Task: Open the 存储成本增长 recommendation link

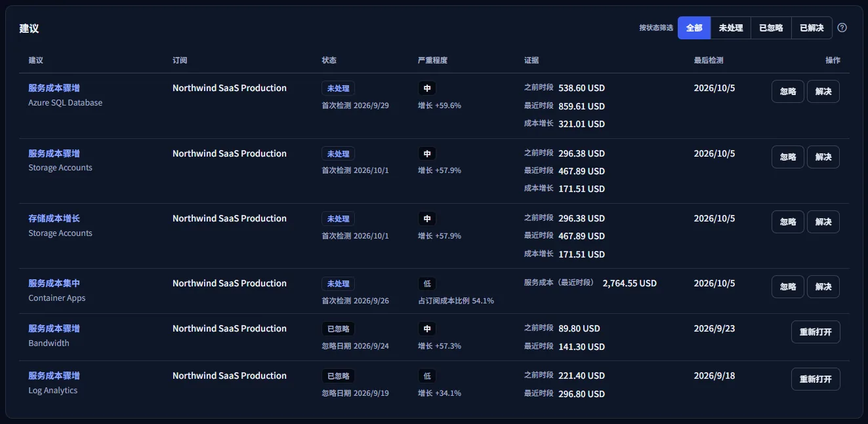Action: [54, 218]
